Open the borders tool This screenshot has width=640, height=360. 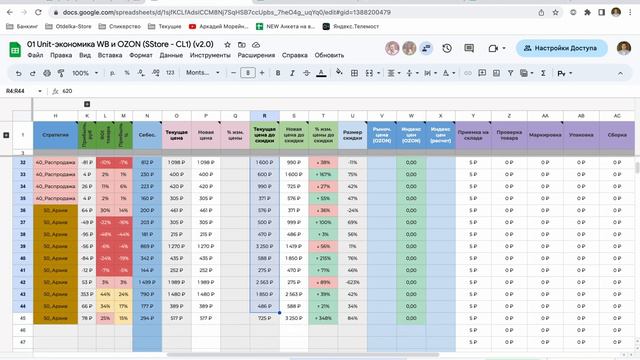[x=354, y=73]
